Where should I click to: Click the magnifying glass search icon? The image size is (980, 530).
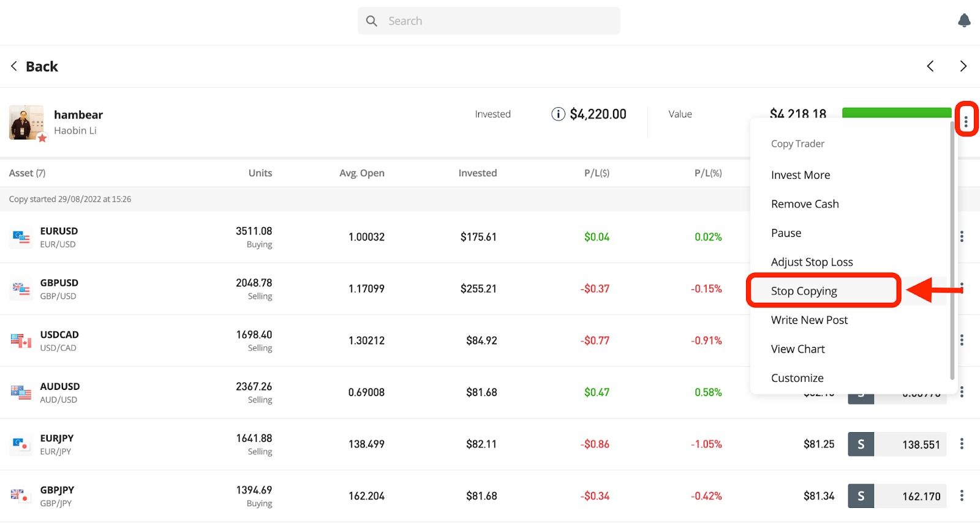(372, 21)
